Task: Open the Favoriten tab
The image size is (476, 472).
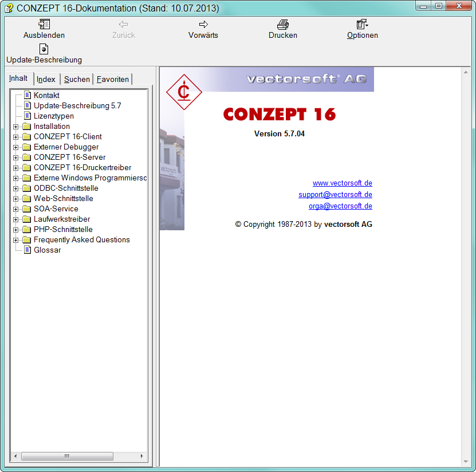Action: click(113, 79)
